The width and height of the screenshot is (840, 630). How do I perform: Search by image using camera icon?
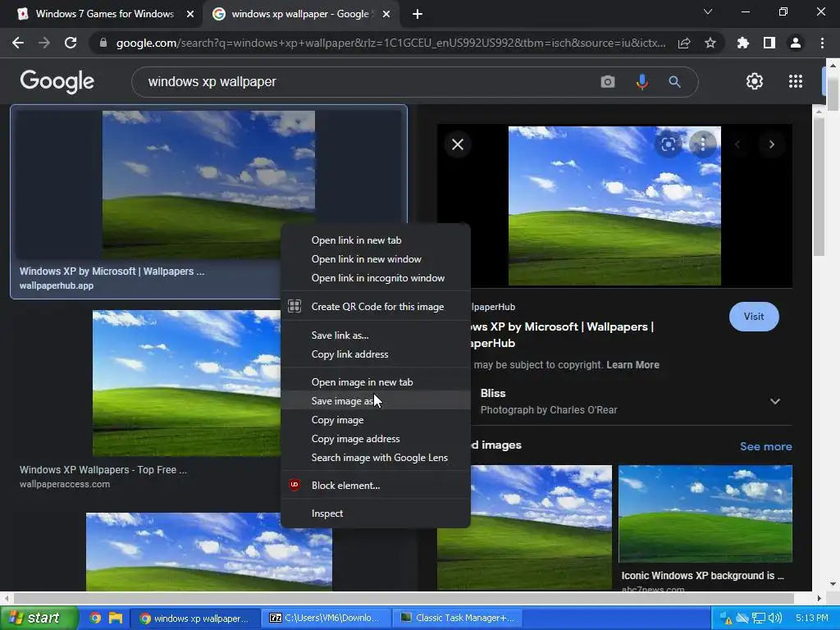tap(608, 82)
